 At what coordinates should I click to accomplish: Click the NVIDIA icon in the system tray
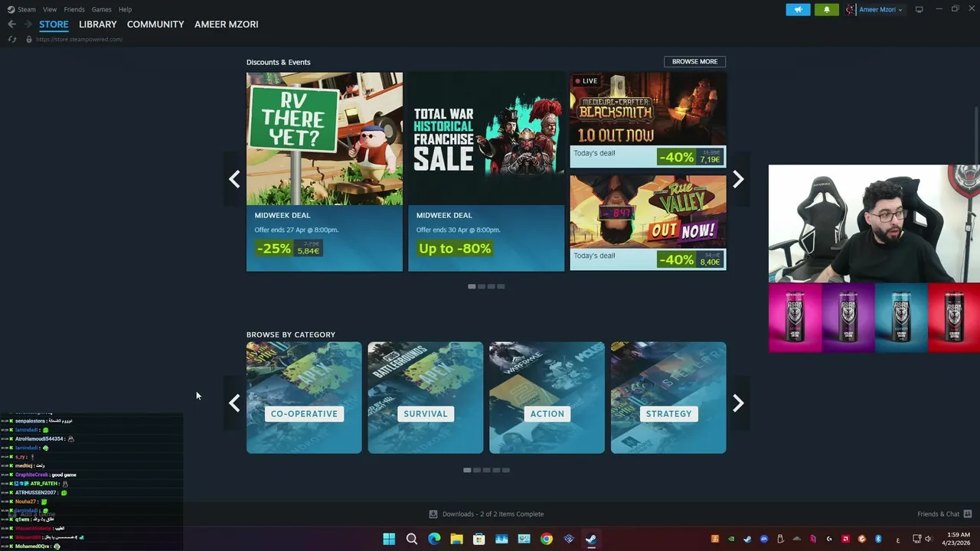[731, 539]
